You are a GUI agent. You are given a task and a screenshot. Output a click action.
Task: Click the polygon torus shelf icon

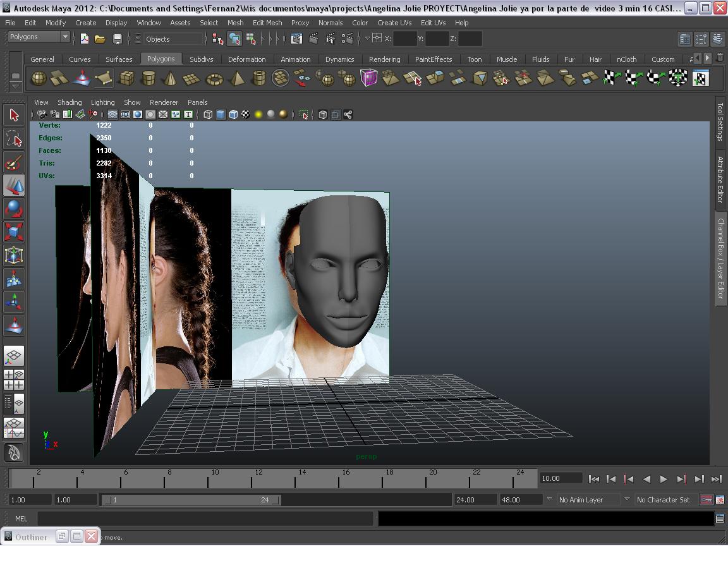pos(214,78)
